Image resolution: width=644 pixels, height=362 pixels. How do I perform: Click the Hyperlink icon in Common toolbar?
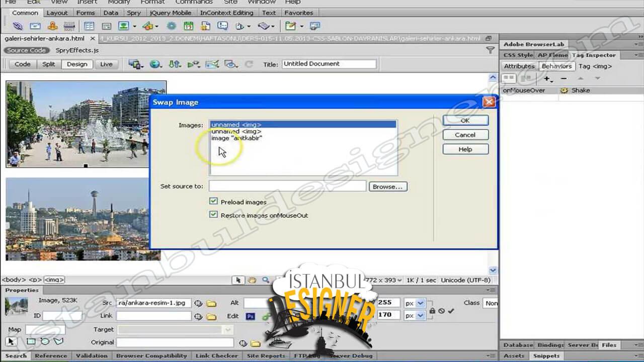point(18,26)
